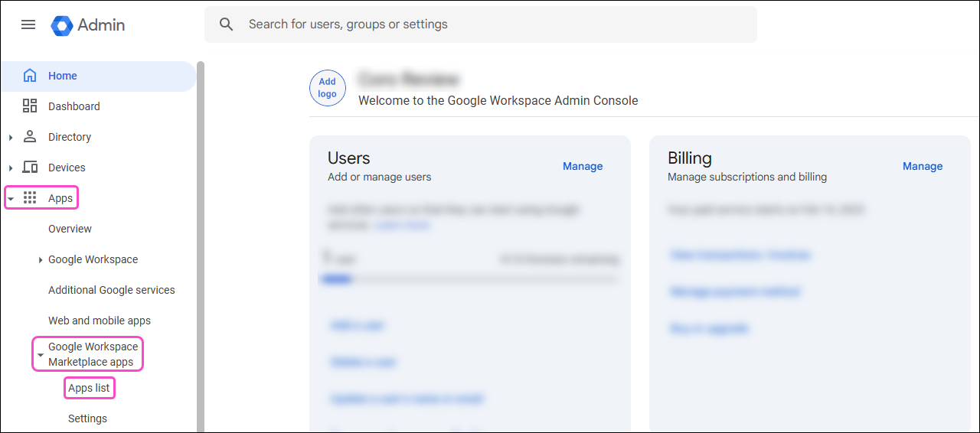The height and width of the screenshot is (433, 980).
Task: Click the Directory person icon
Action: pyautogui.click(x=30, y=137)
